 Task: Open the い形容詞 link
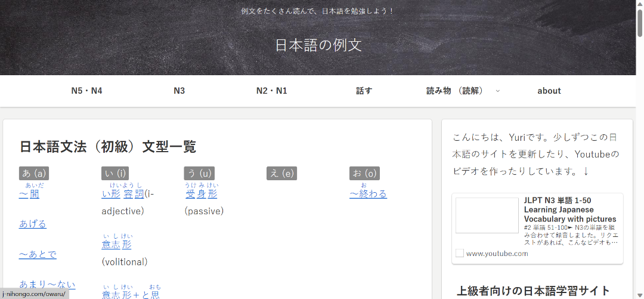[x=123, y=194]
